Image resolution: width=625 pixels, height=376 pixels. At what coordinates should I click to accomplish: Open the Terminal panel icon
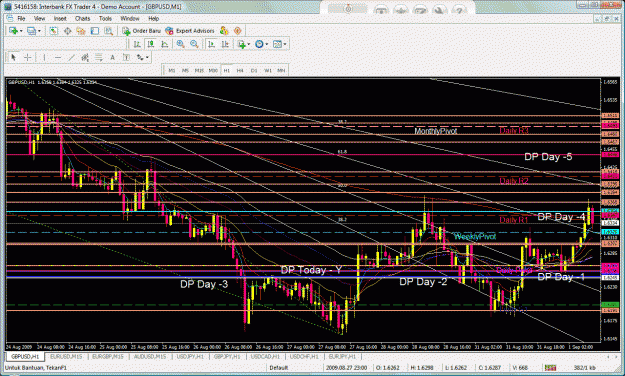[x=94, y=31]
